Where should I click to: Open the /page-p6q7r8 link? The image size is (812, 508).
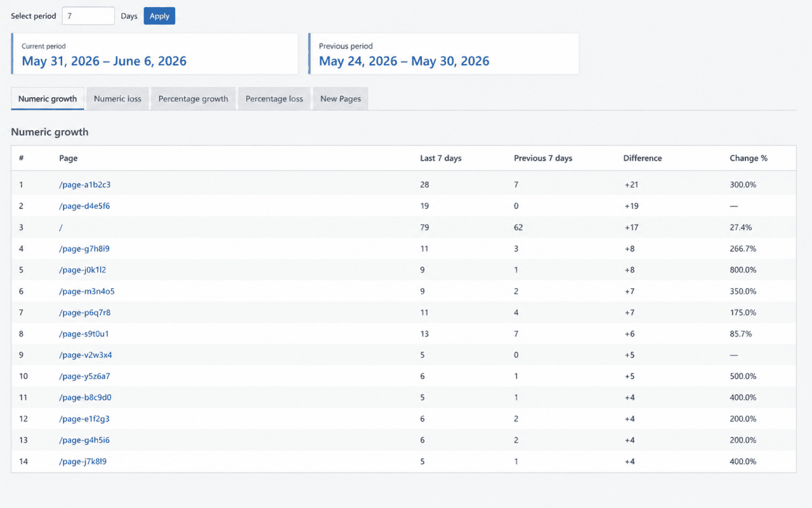[85, 312]
